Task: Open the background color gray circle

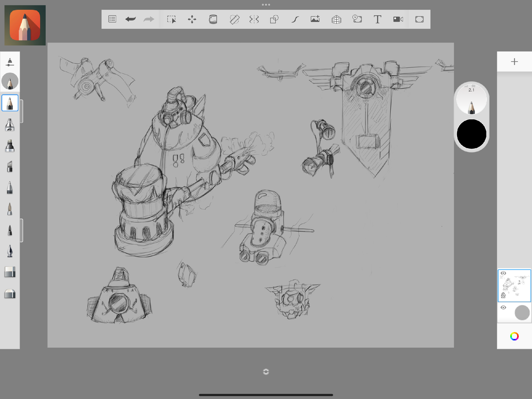Action: point(522,312)
